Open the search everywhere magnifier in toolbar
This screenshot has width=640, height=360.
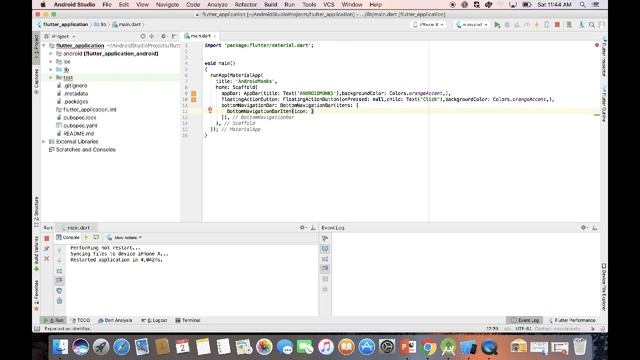tap(592, 25)
